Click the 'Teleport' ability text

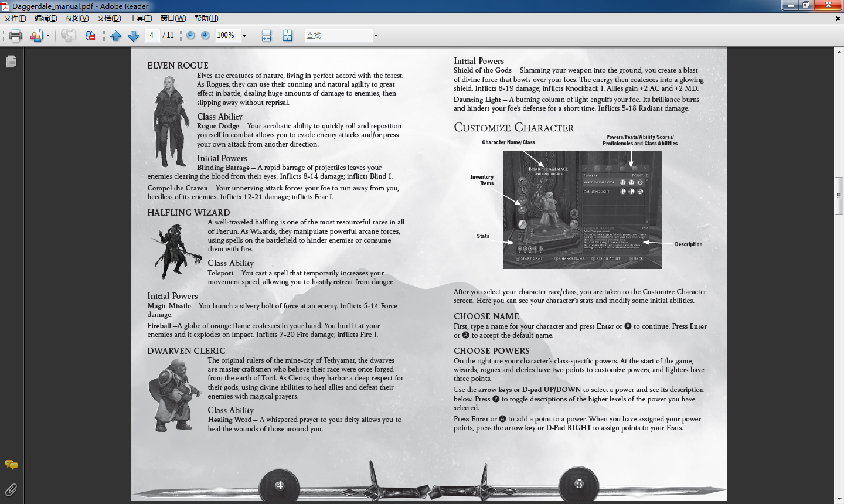(220, 273)
